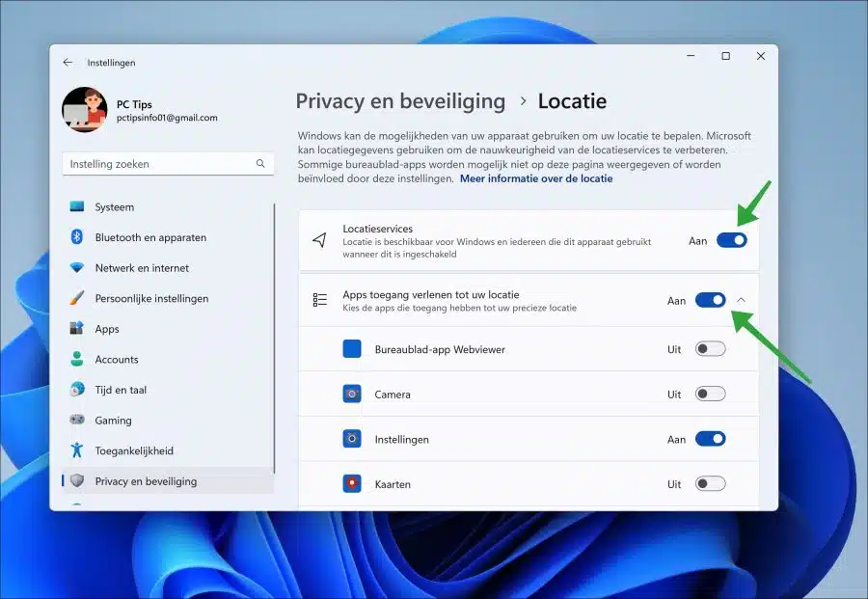
Task: Click the Locatieservices title text
Action: tap(377, 229)
